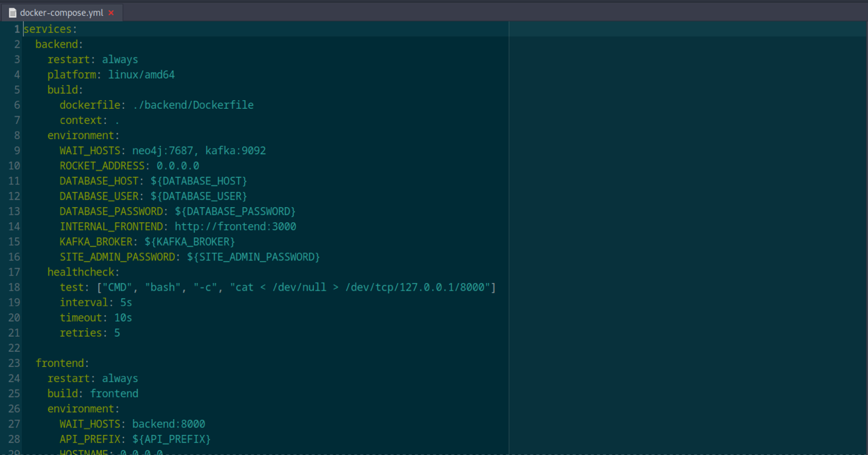868x455 pixels.
Task: Click the http://frontend:3000 URL
Action: [x=235, y=227]
